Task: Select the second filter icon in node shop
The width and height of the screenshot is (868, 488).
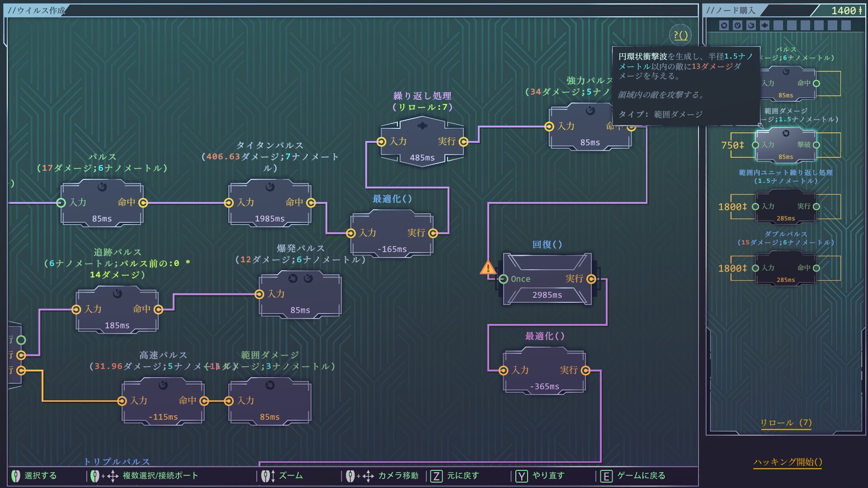Action: pyautogui.click(x=737, y=25)
